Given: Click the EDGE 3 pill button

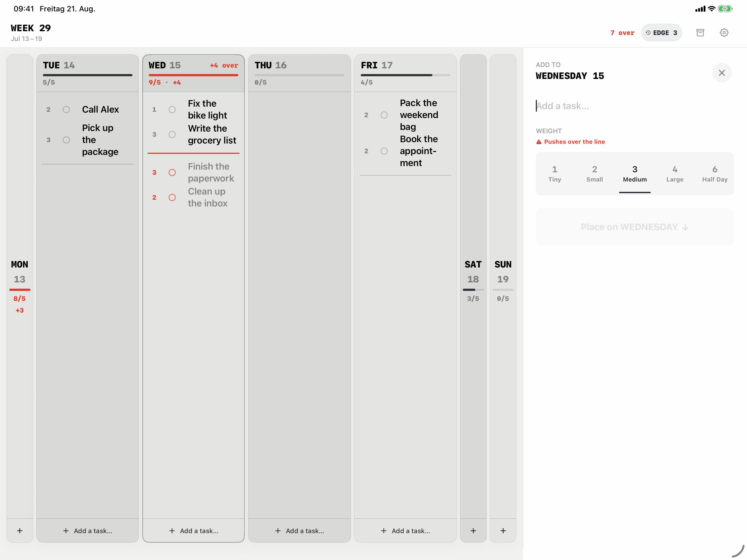Looking at the screenshot, I should (x=661, y=33).
